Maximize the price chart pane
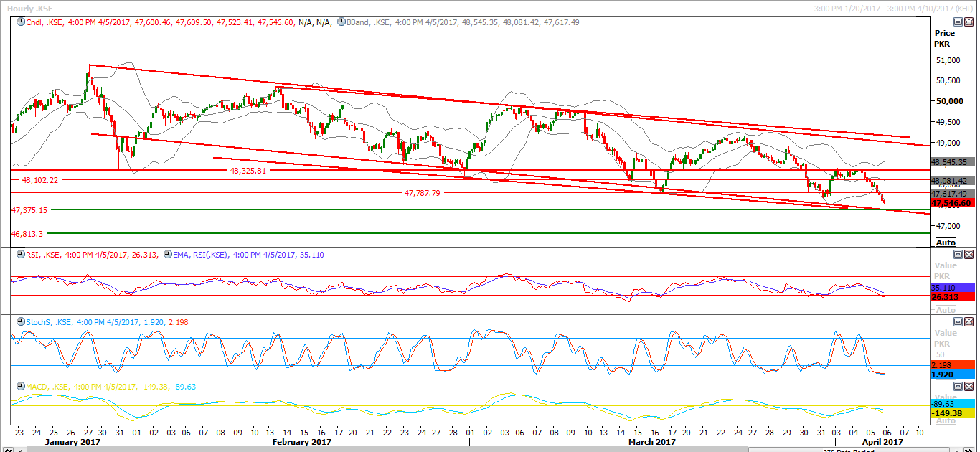This screenshot has width=980, height=452. (958, 22)
